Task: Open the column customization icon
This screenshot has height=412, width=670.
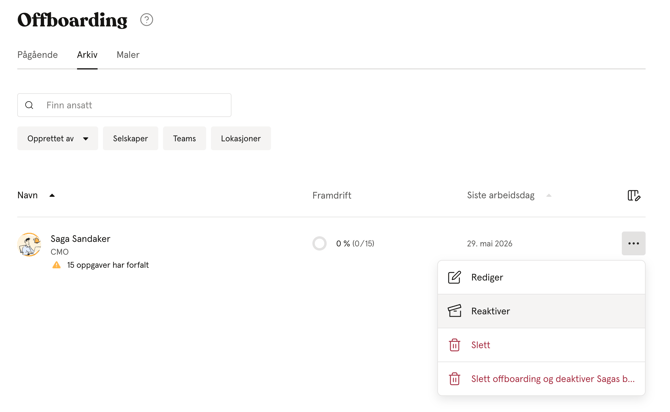Action: (634, 196)
